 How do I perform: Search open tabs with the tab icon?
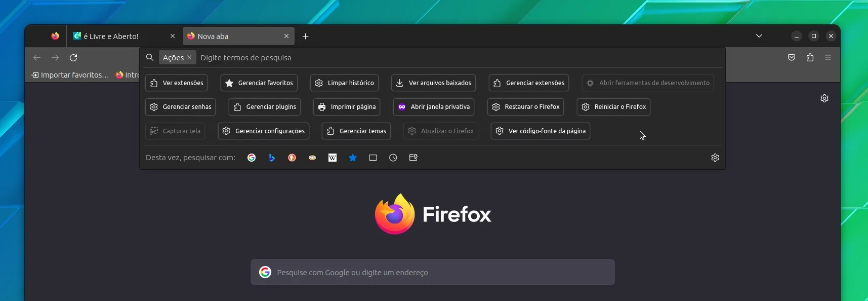[x=373, y=158]
